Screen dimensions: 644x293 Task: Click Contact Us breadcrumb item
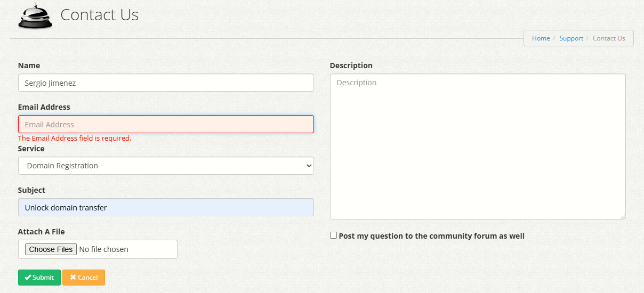(609, 38)
